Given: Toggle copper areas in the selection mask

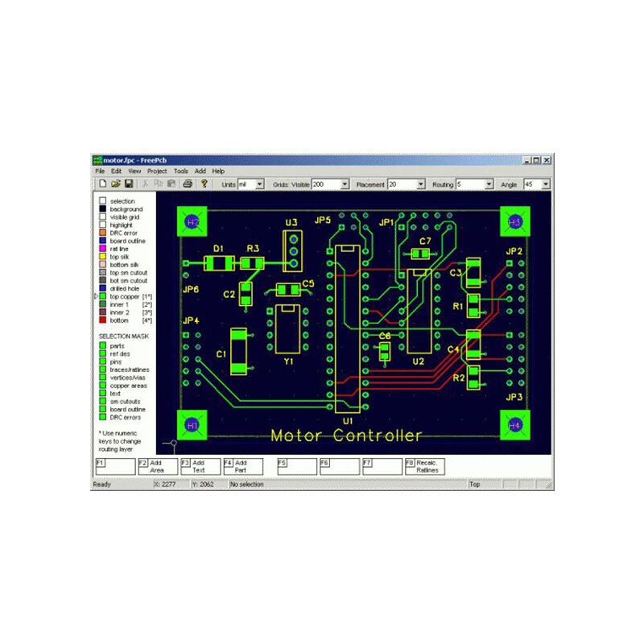Looking at the screenshot, I should [x=102, y=386].
